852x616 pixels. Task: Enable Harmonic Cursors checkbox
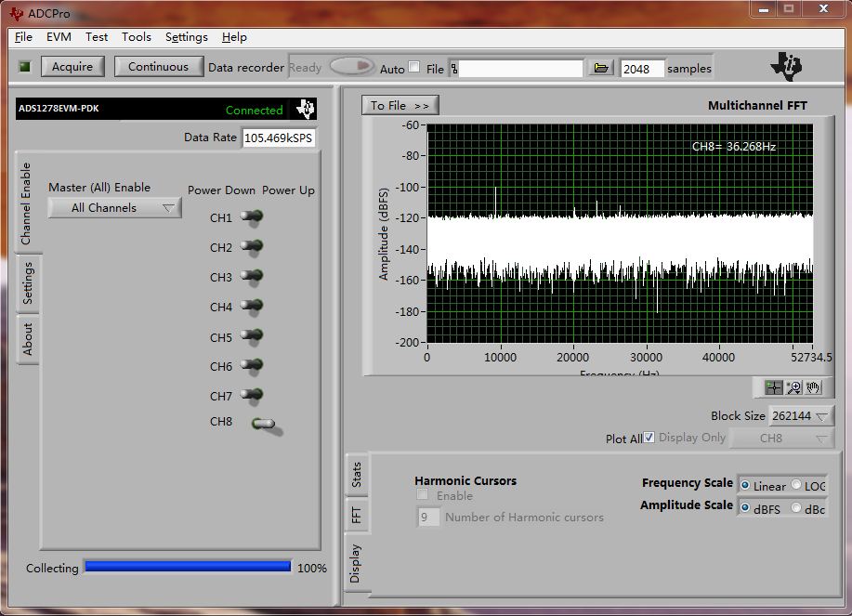tap(422, 495)
